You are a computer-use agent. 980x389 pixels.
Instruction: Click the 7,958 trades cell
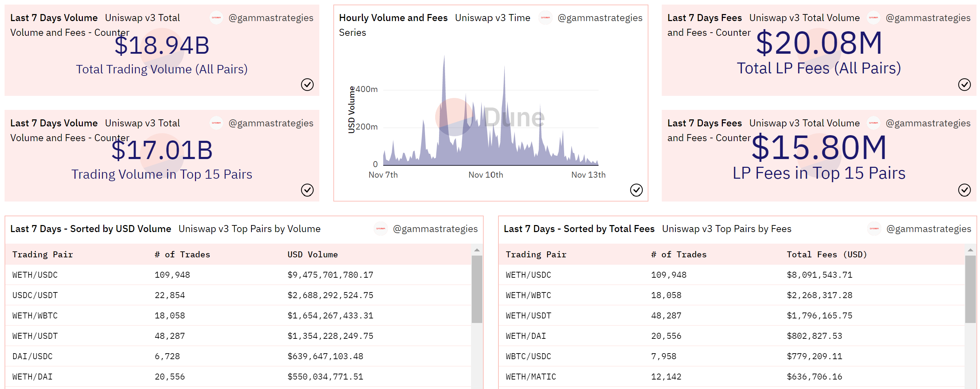(664, 356)
